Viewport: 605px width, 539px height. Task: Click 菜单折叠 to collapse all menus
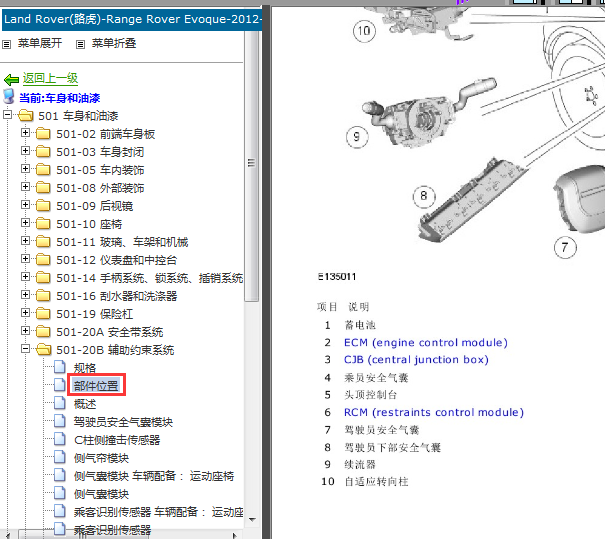114,43
